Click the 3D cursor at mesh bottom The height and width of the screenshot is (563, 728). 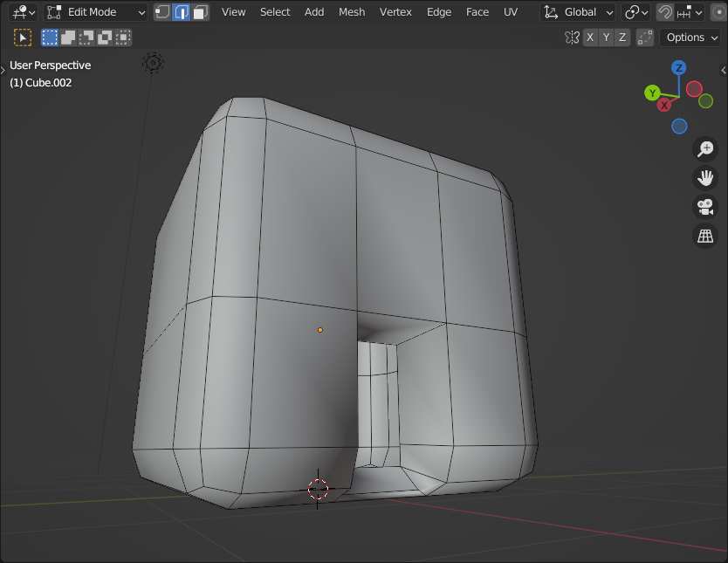pyautogui.click(x=318, y=489)
